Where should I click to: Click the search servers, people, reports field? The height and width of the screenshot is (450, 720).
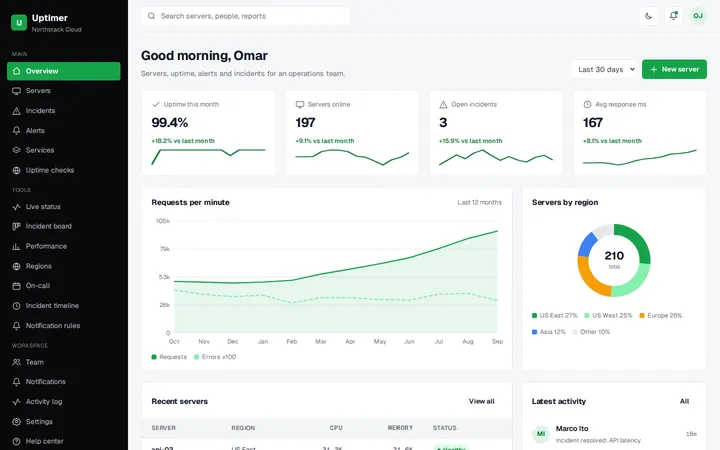click(x=246, y=16)
